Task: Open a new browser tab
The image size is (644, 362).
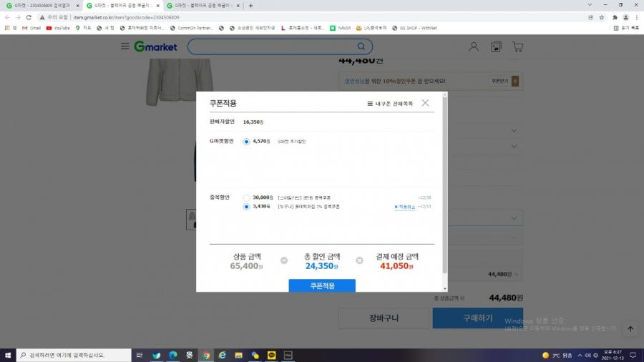Action: point(251,6)
